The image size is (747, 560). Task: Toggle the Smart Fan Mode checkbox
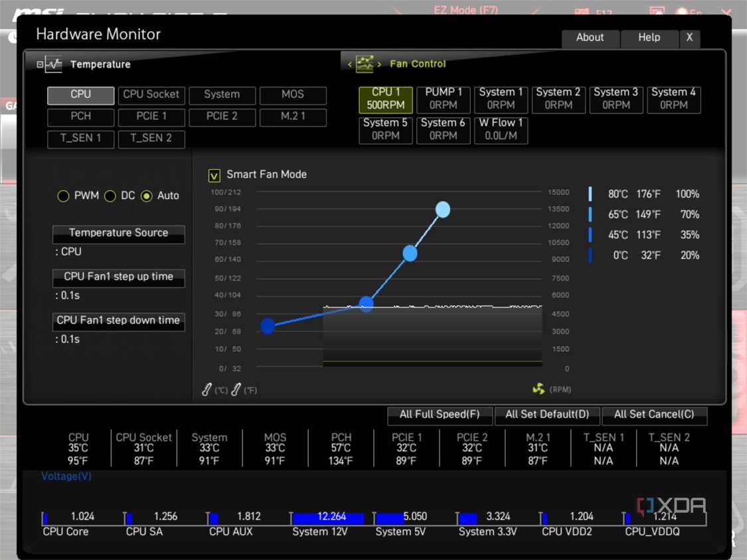[x=214, y=176]
